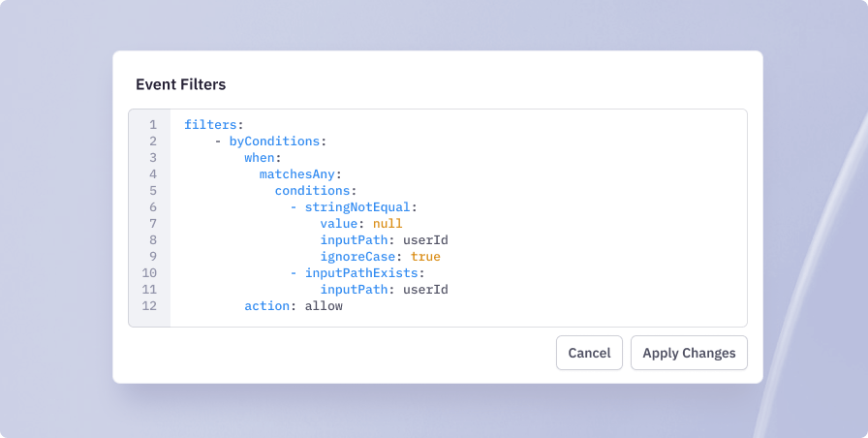Click the conditions key on line 5

[x=312, y=191]
